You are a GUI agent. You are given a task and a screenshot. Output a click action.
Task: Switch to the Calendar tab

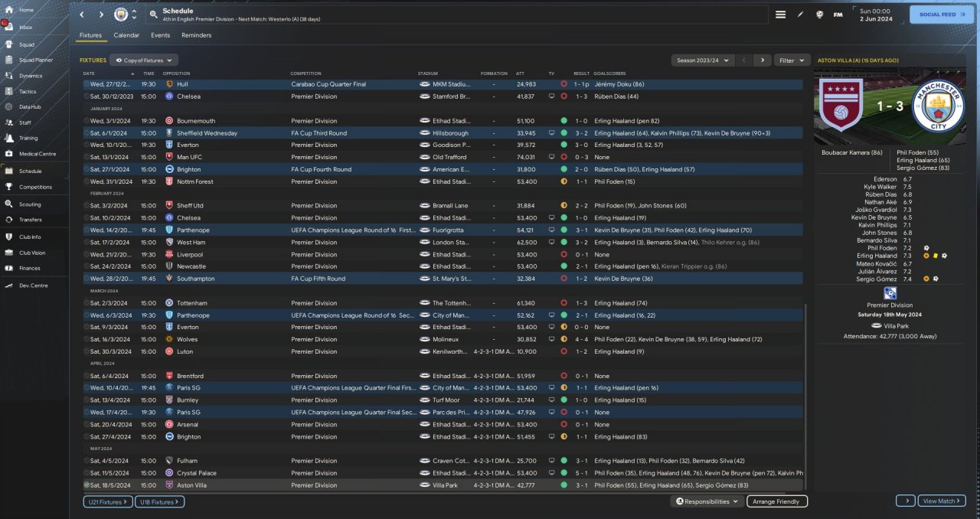[126, 35]
